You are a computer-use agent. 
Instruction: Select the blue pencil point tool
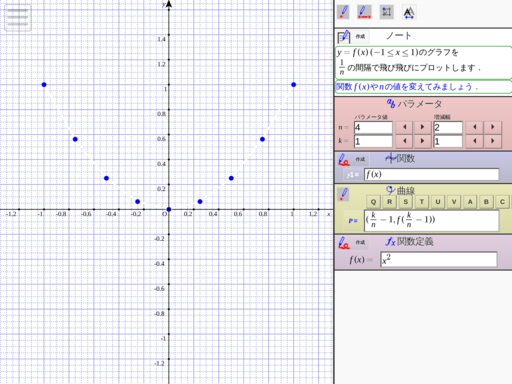tap(343, 12)
